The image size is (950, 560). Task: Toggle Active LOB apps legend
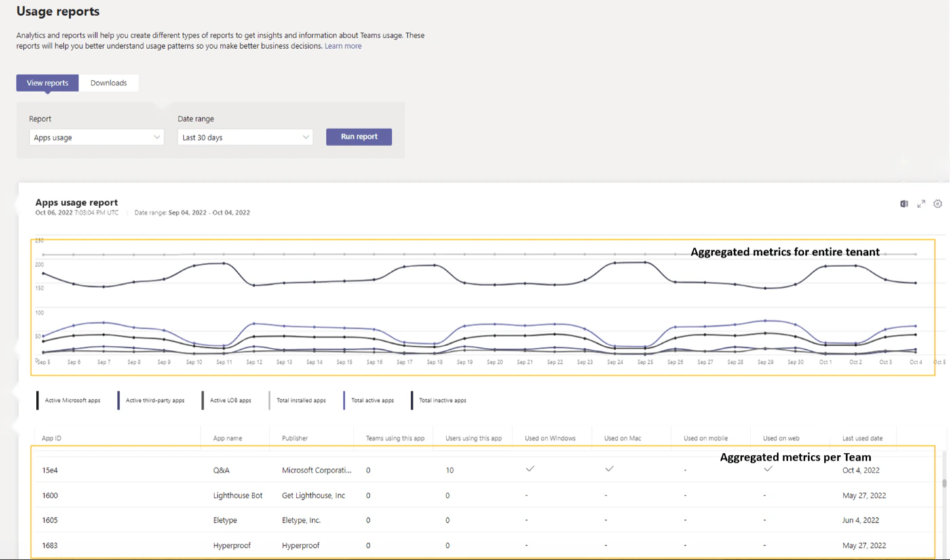click(x=227, y=401)
